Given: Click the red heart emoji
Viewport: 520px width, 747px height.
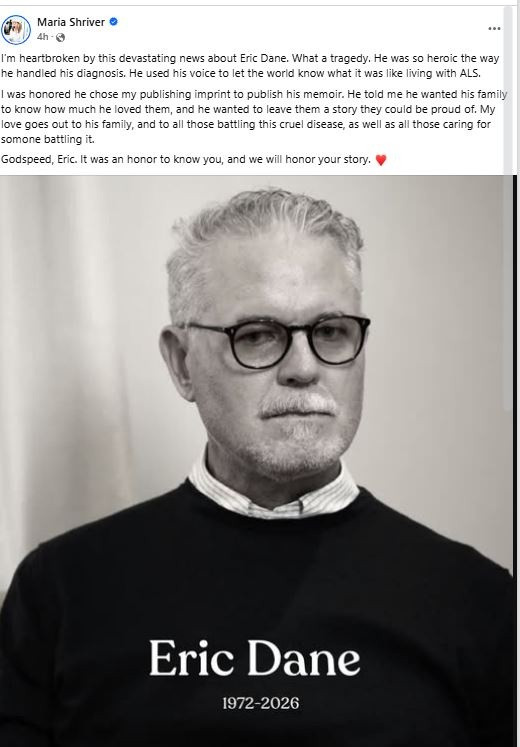Looking at the screenshot, I should coord(380,160).
